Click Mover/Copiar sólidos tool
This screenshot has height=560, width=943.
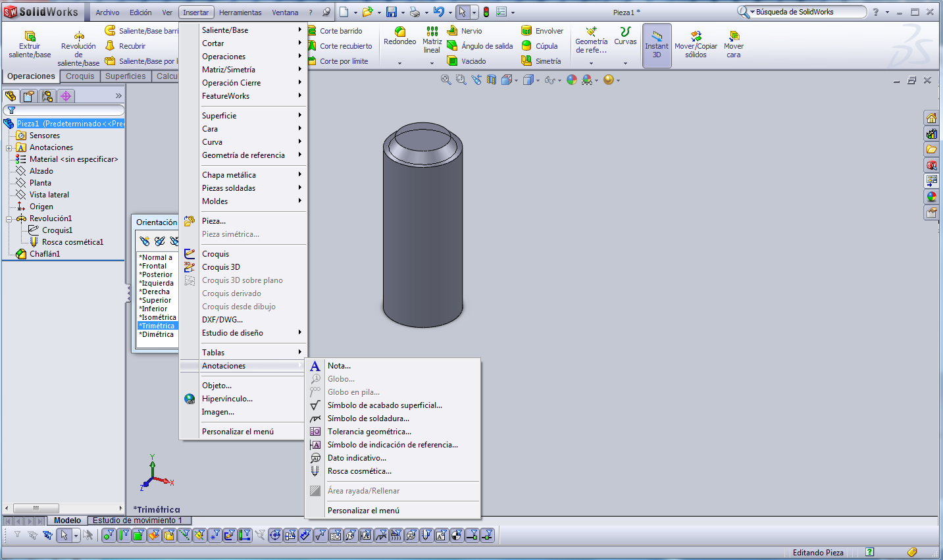pyautogui.click(x=696, y=45)
